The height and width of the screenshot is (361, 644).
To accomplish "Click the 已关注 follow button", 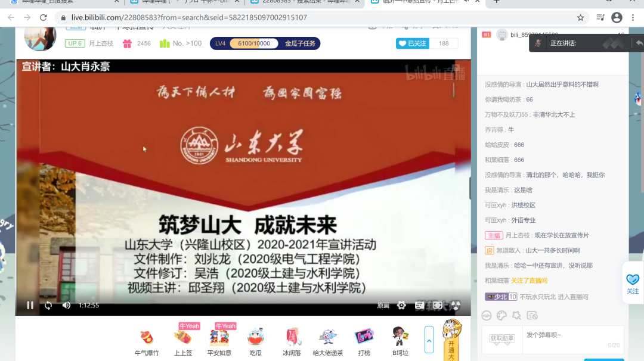I will (413, 43).
